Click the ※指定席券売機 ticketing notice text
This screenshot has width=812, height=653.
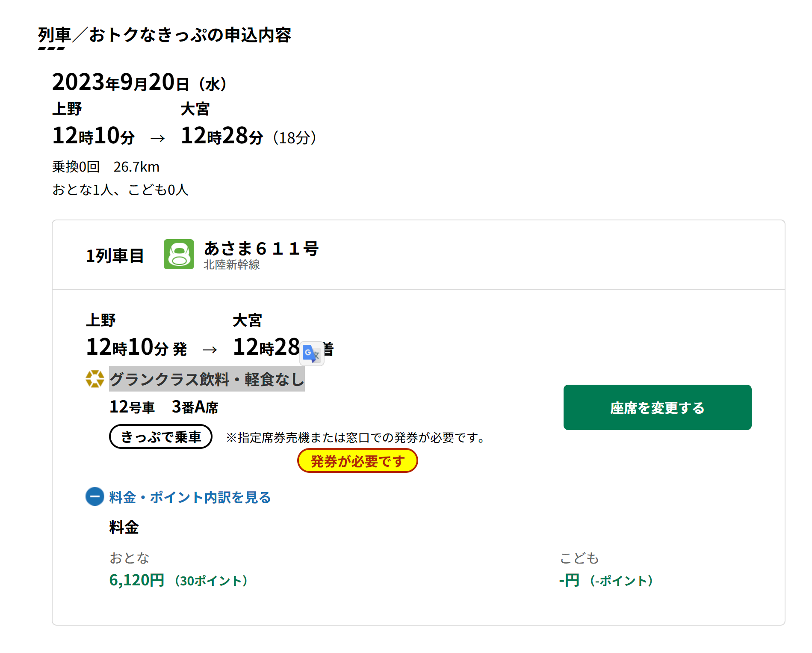(357, 438)
